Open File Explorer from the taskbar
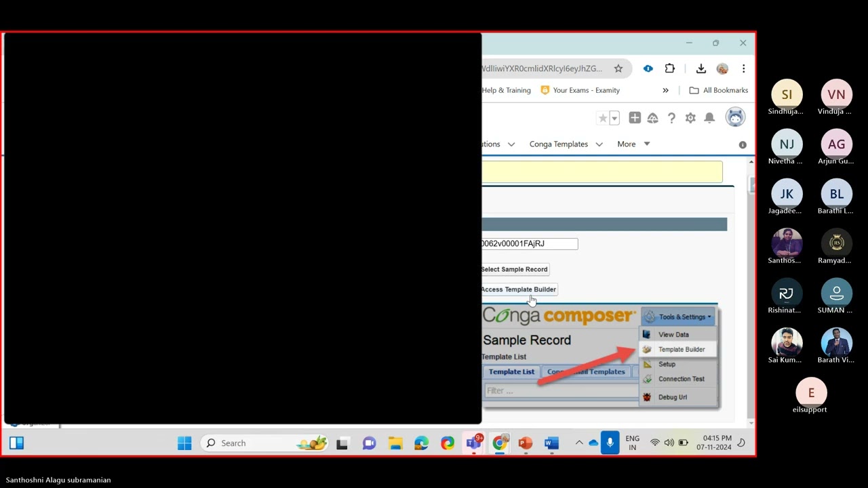Viewport: 868px width, 488px height. tap(395, 443)
